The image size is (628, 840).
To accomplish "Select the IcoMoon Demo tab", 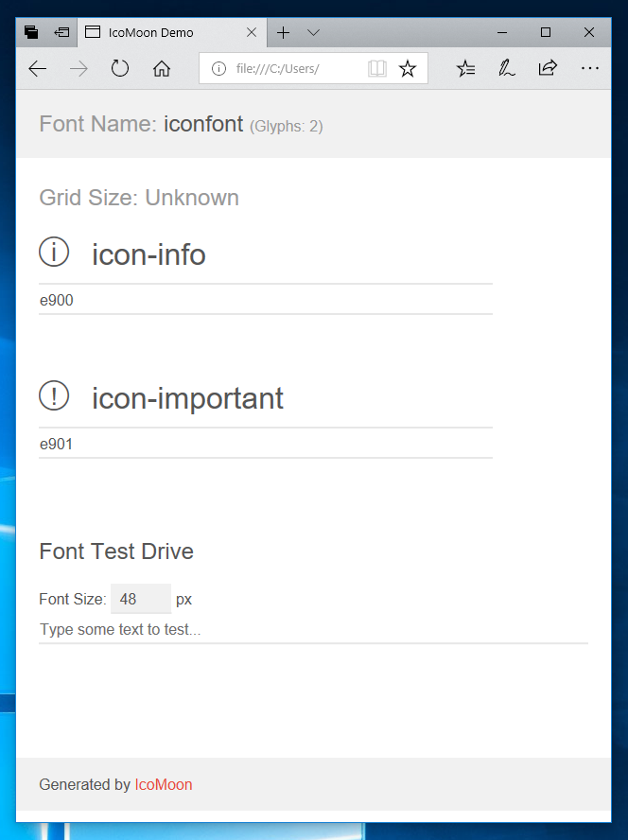I will tap(172, 33).
